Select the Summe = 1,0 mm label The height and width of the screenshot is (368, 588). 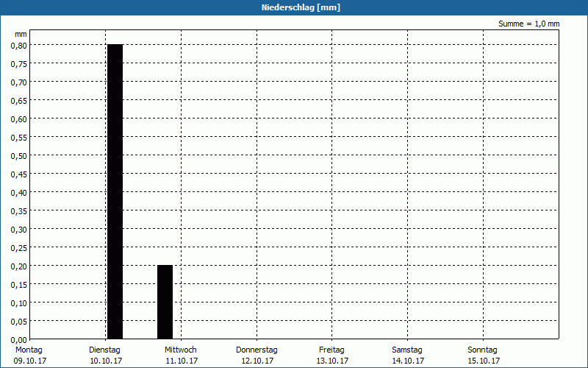click(x=528, y=24)
